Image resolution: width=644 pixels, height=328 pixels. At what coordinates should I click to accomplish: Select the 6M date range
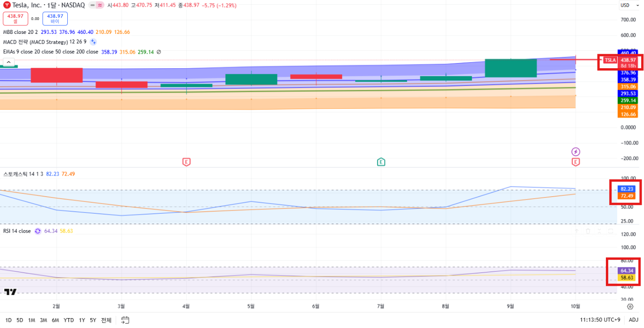[55, 320]
